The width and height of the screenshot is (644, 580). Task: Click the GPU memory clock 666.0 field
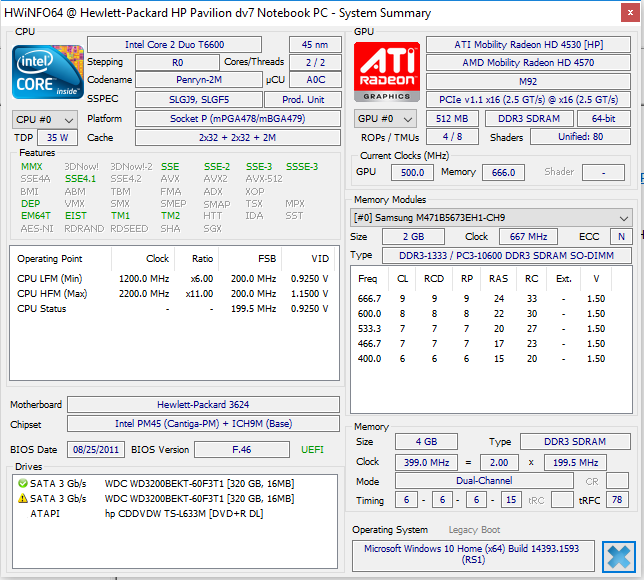tap(504, 173)
